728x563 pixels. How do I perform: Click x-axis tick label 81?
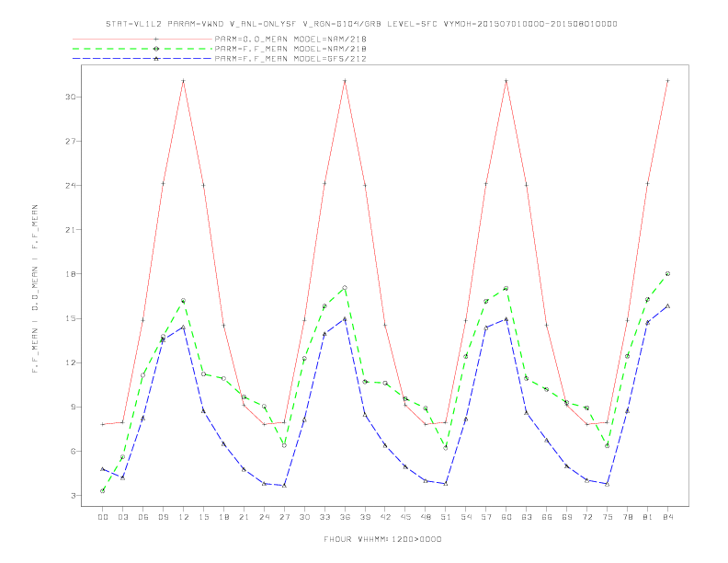tap(648, 517)
